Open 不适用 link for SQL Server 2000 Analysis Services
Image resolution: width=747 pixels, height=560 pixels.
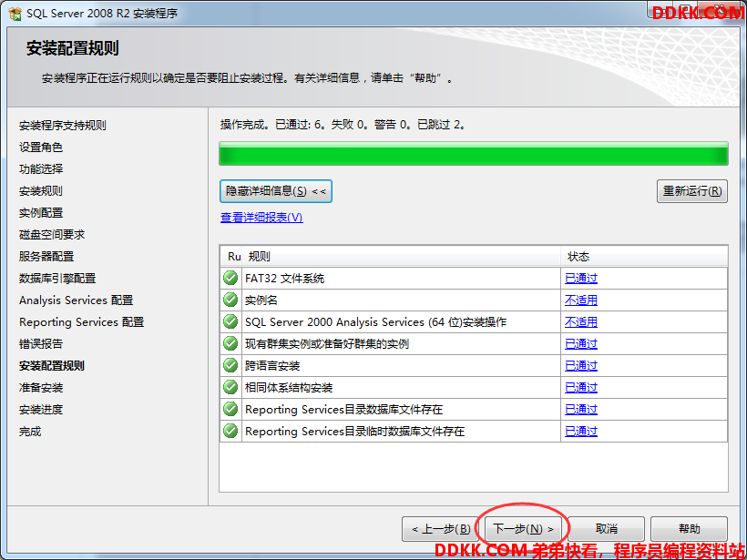pyautogui.click(x=580, y=322)
